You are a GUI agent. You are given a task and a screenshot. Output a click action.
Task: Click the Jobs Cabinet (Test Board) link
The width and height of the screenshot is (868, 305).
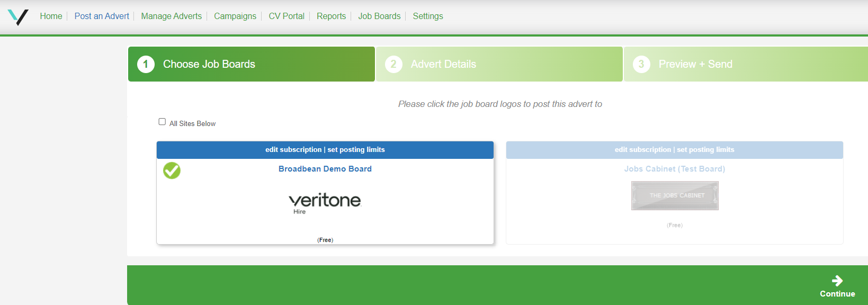click(x=674, y=169)
